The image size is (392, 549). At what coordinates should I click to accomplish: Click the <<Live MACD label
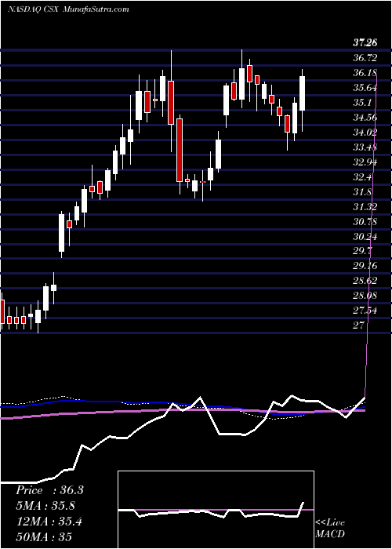pos(330,529)
